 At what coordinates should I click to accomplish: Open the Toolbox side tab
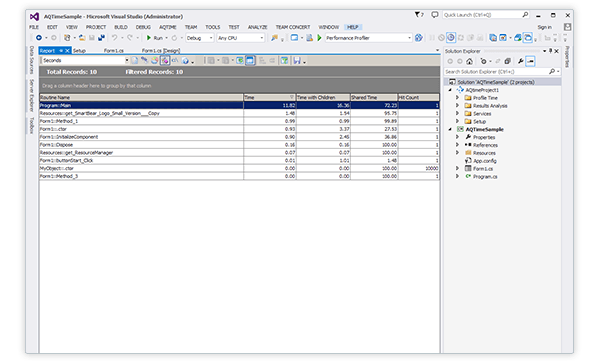click(32, 126)
